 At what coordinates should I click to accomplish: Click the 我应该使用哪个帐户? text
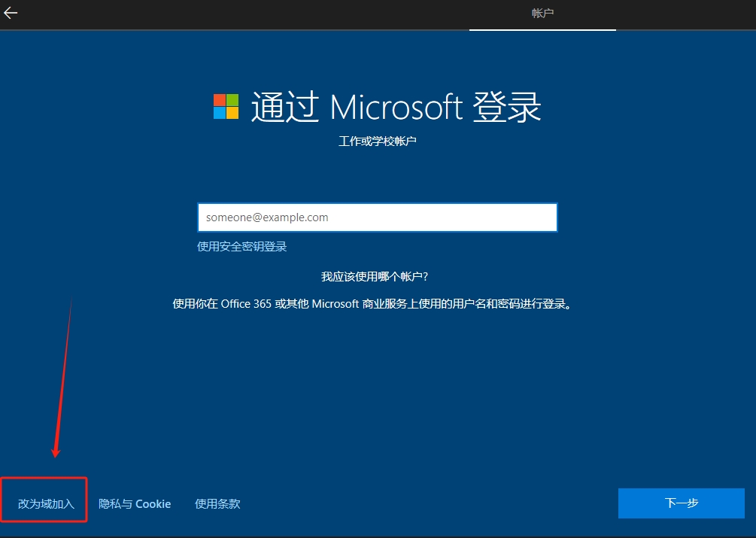coord(375,277)
